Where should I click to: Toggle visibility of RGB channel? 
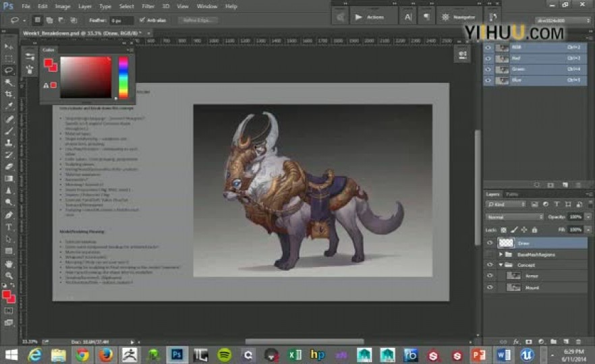pyautogui.click(x=488, y=47)
